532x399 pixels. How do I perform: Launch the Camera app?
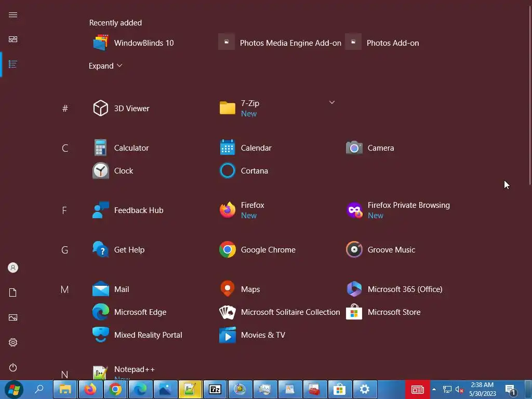click(x=370, y=148)
